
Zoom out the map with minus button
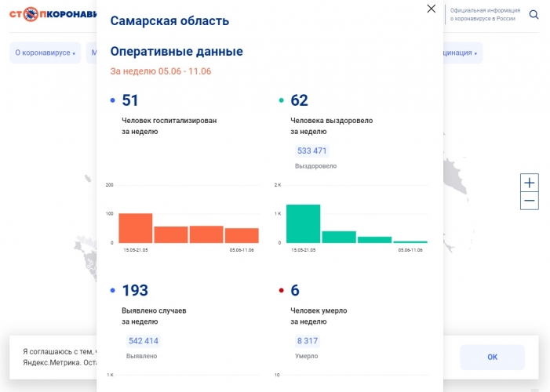530,201
